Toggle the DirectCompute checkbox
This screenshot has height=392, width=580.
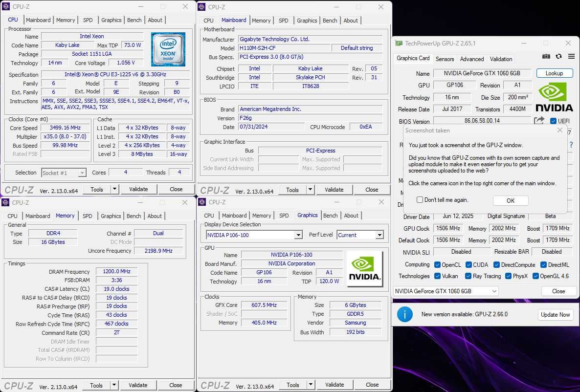[497, 265]
